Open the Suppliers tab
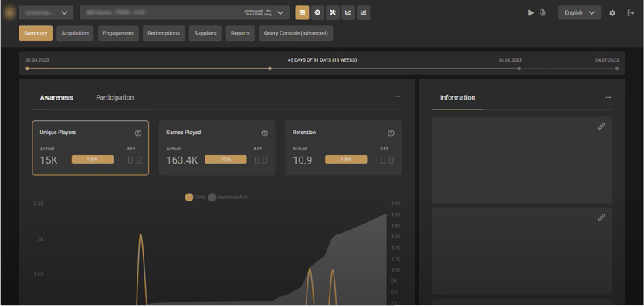This screenshot has width=644, height=307. pyautogui.click(x=205, y=33)
